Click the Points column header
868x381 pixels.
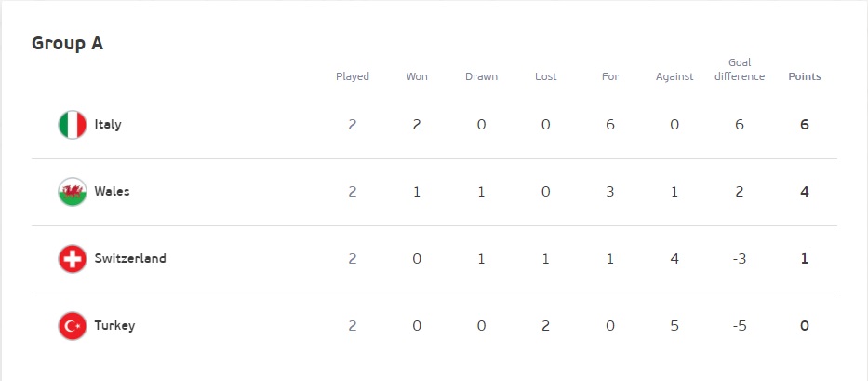pyautogui.click(x=805, y=76)
